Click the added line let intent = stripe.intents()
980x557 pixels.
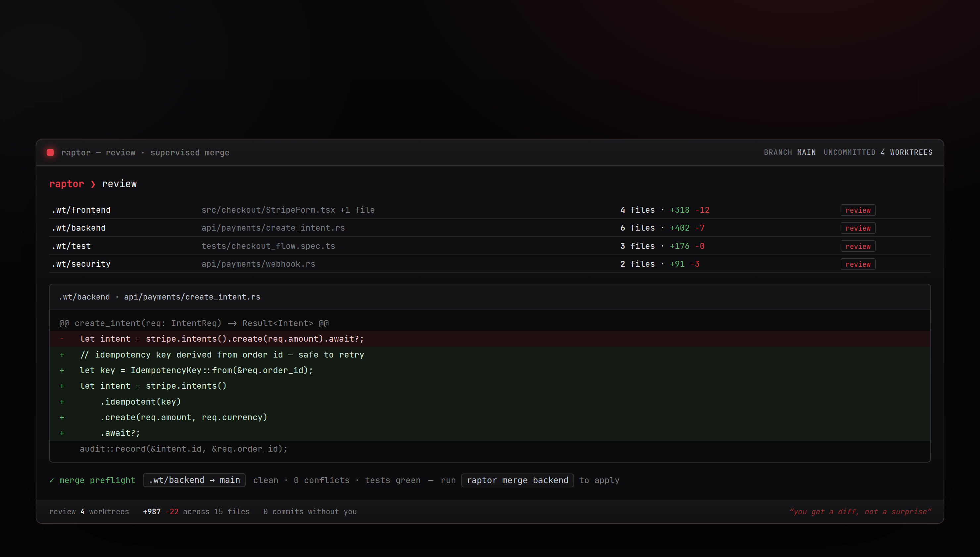(490, 386)
